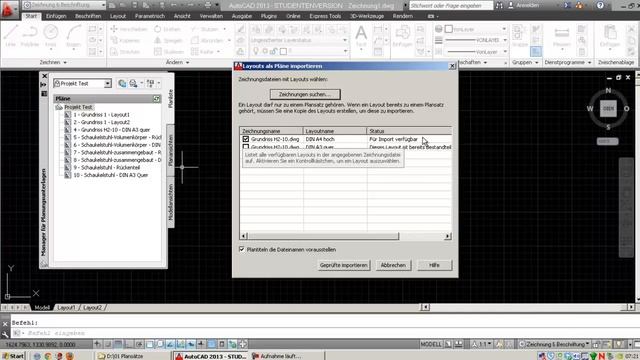Screen dimensions: 640x360
Task: Click the OBEN face of the ViewCube
Action: (x=608, y=109)
